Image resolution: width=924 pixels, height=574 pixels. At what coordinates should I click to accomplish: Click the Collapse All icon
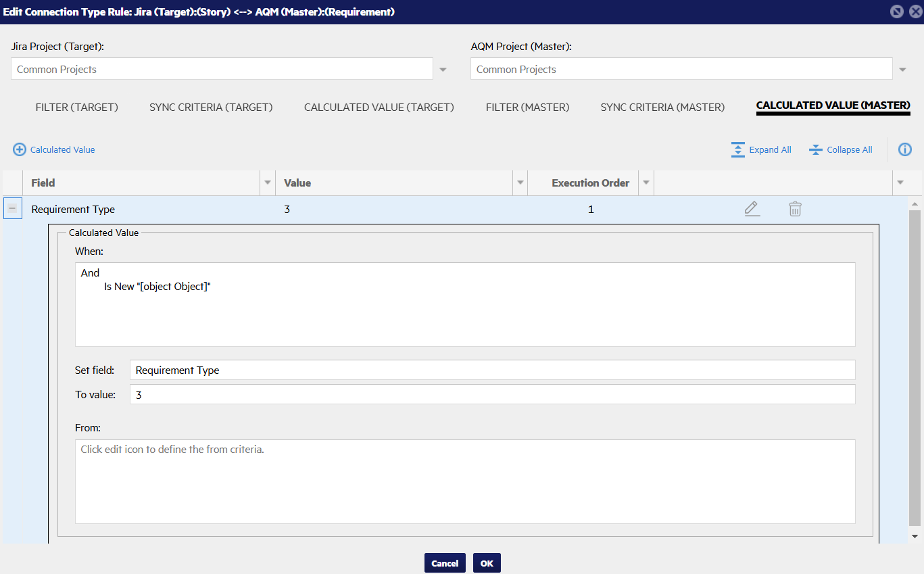point(815,149)
